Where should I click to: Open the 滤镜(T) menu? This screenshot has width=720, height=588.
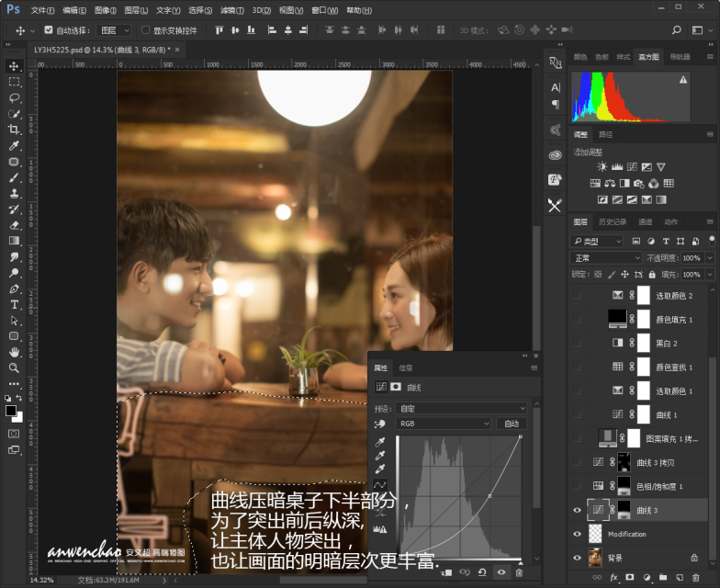[x=231, y=10]
